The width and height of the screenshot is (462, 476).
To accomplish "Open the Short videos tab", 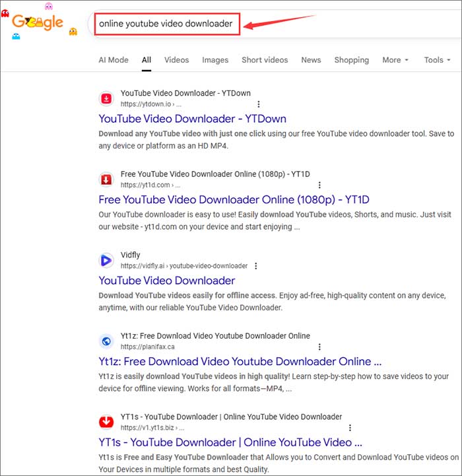I will (265, 60).
